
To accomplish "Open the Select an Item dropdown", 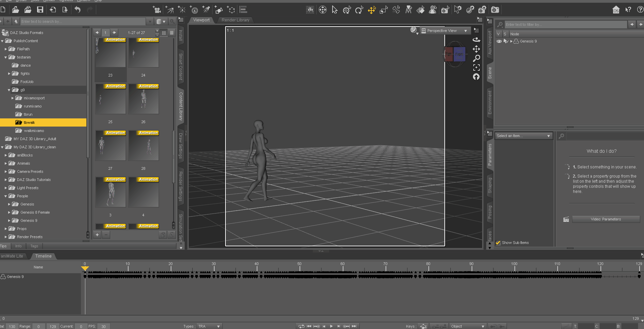I will coord(523,136).
